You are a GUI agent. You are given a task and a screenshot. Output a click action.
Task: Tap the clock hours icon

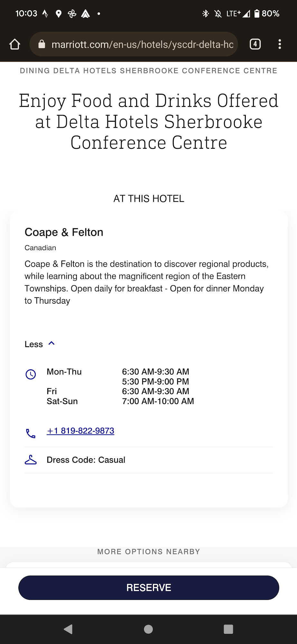31,374
